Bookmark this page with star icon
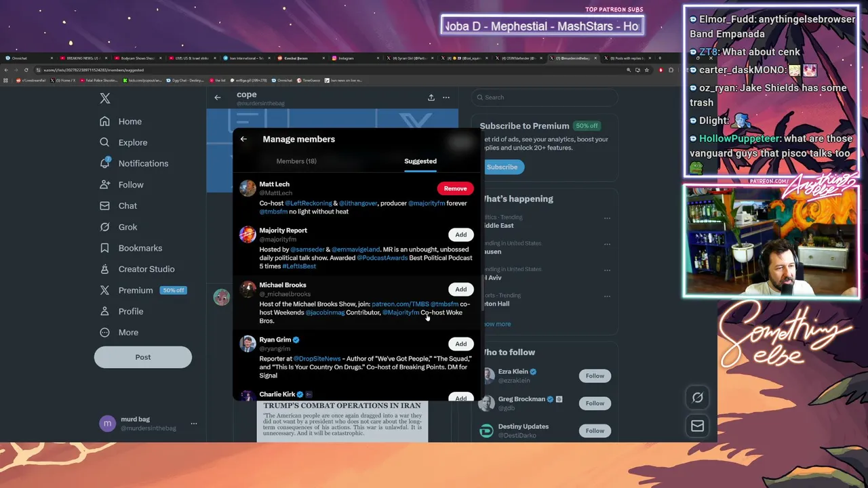The image size is (868, 488). (x=648, y=70)
